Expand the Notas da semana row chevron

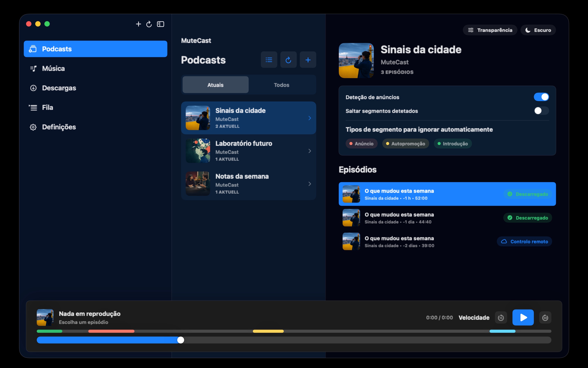coord(310,184)
